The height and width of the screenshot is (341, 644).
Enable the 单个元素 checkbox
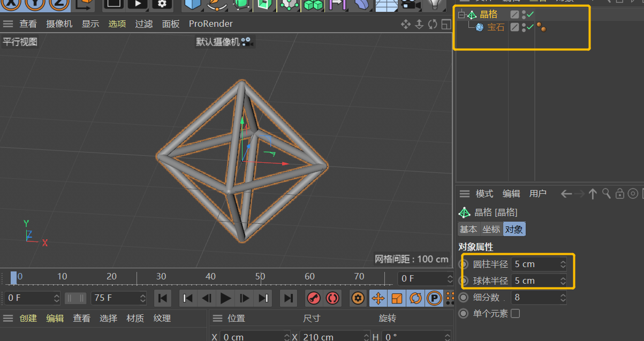click(x=515, y=314)
